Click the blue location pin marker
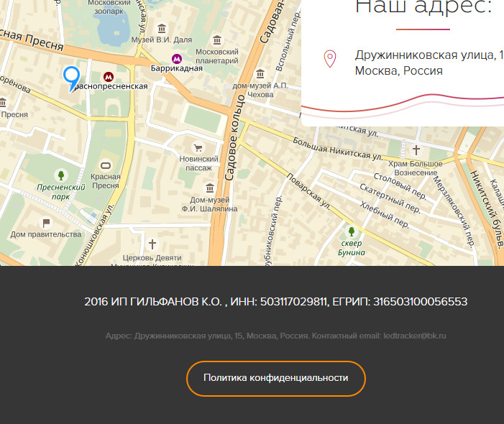The width and height of the screenshot is (504, 424). tap(71, 78)
